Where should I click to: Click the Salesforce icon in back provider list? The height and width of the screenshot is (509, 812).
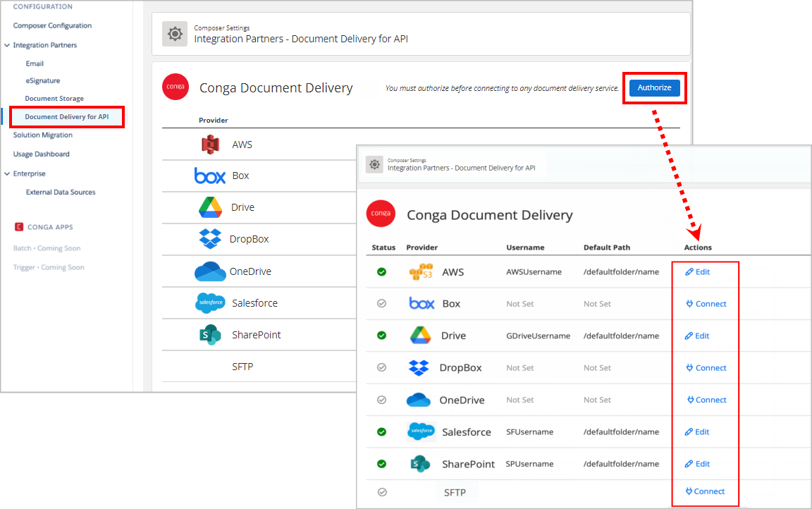point(210,303)
